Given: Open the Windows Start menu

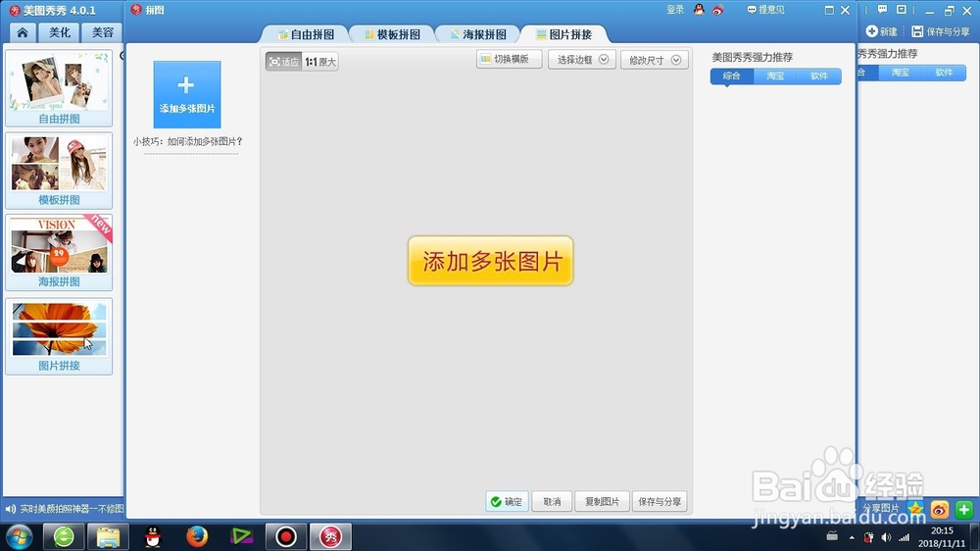Looking at the screenshot, I should click(19, 536).
